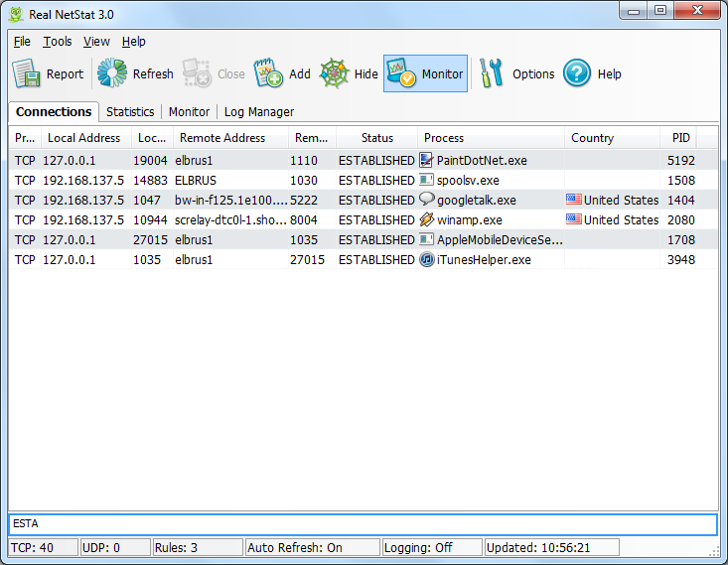Sort by the Local Address column header
This screenshot has width=728, height=565.
84,138
